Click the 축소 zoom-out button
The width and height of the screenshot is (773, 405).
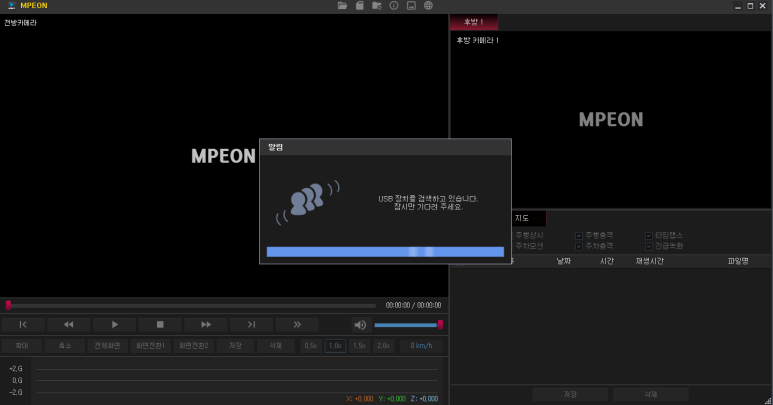[x=65, y=345]
